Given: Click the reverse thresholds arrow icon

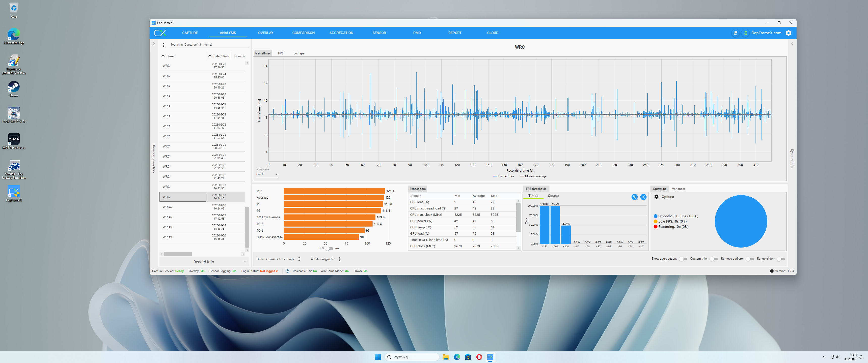Looking at the screenshot, I should [x=643, y=197].
